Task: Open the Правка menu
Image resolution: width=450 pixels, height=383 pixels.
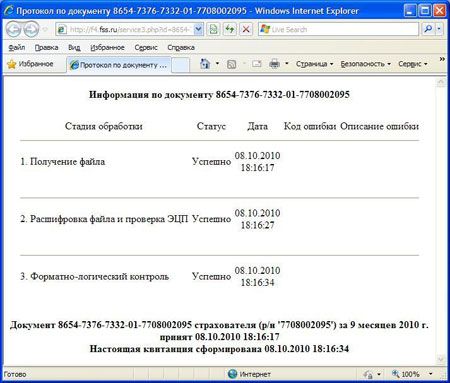Action: pyautogui.click(x=46, y=47)
